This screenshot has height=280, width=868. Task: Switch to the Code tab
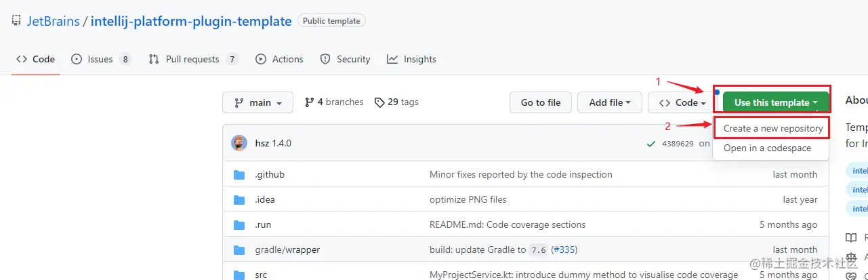[x=36, y=59]
